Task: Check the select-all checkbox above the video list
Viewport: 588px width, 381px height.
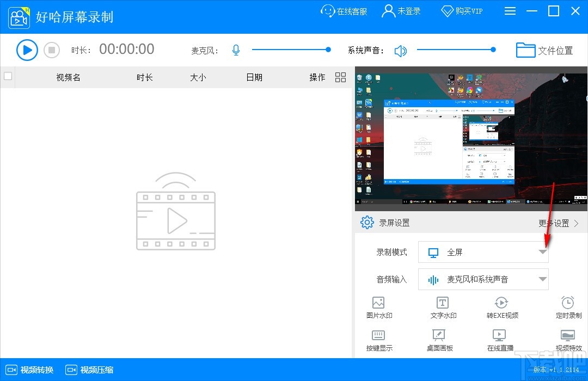Action: [x=8, y=77]
